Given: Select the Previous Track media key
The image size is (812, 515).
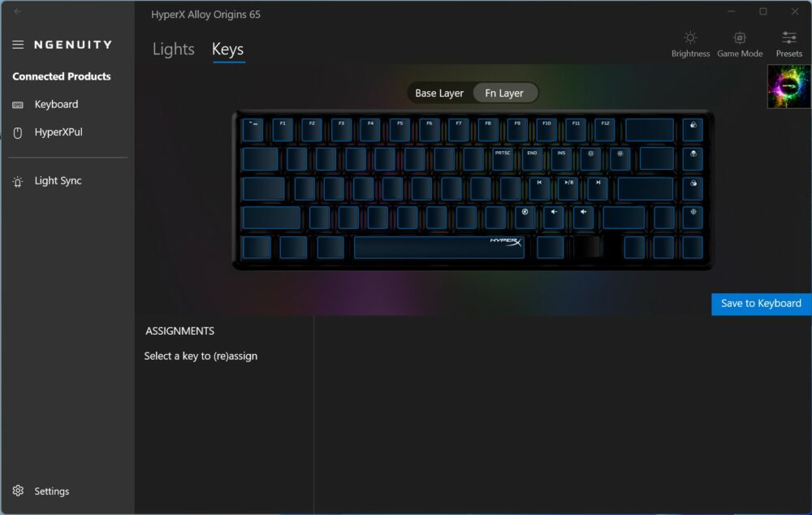Looking at the screenshot, I should tap(539, 188).
